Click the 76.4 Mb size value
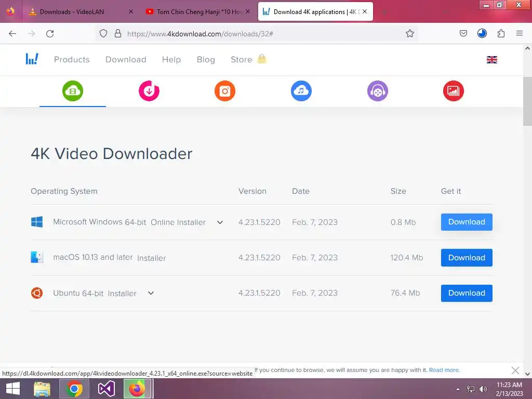Image resolution: width=532 pixels, height=399 pixels. pos(405,293)
